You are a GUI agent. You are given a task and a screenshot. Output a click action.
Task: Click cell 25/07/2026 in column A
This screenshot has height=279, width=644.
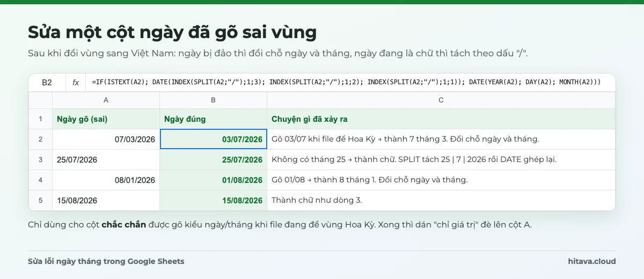coord(106,160)
